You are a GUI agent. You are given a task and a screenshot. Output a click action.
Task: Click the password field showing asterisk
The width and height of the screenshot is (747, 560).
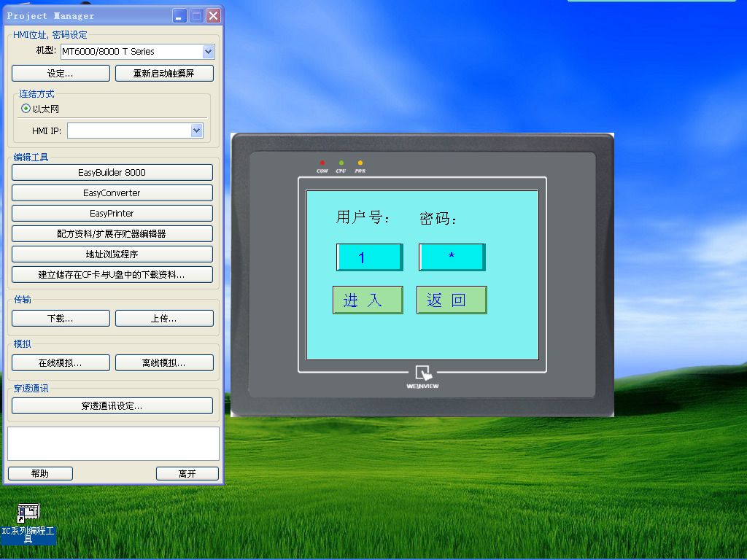(452, 257)
